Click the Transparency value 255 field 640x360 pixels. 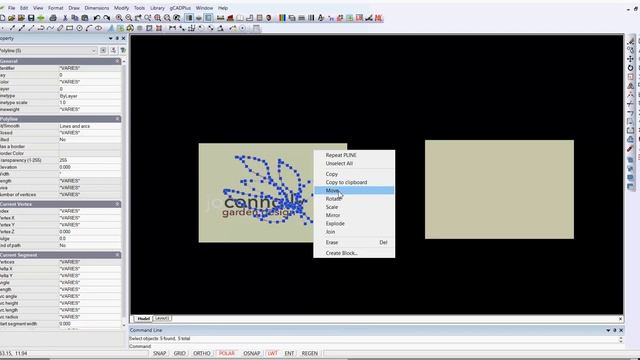point(90,160)
